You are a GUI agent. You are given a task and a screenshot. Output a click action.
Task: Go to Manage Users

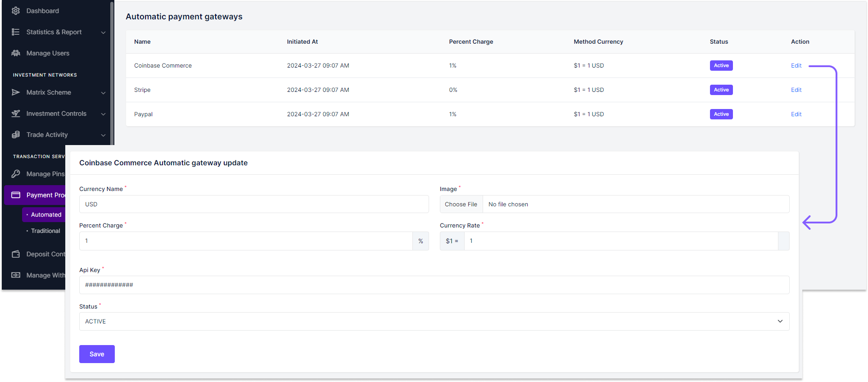point(48,53)
